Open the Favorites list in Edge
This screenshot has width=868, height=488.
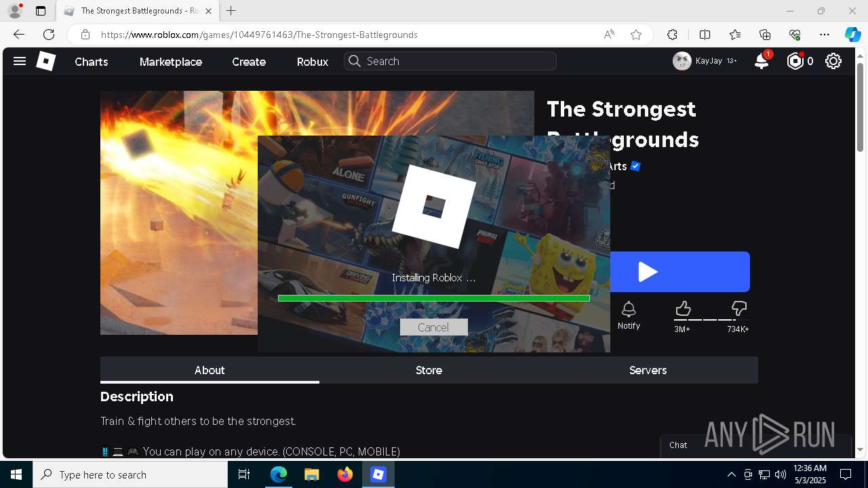tap(735, 35)
